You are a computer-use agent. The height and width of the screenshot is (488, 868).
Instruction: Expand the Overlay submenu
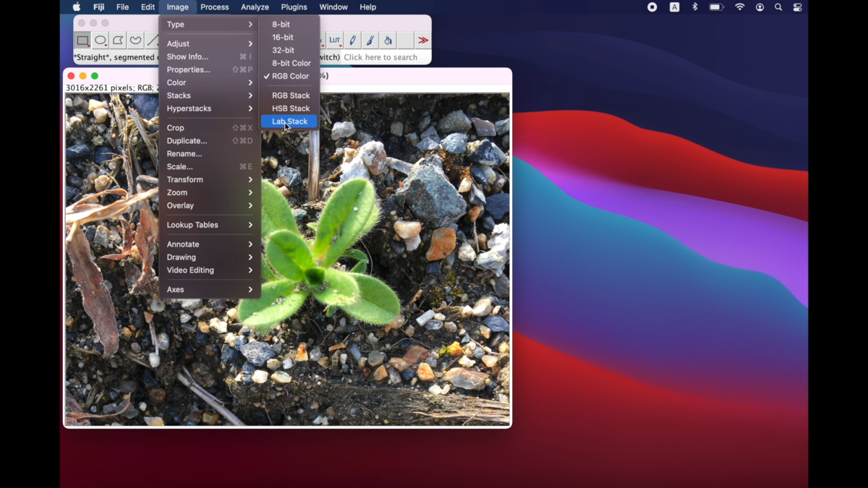pyautogui.click(x=210, y=205)
